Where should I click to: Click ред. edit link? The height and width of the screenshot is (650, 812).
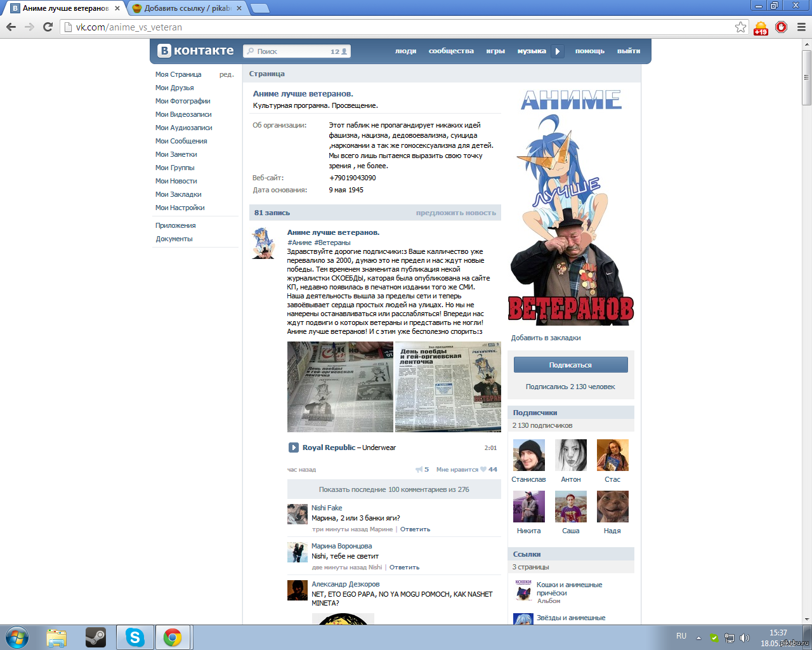(x=226, y=74)
